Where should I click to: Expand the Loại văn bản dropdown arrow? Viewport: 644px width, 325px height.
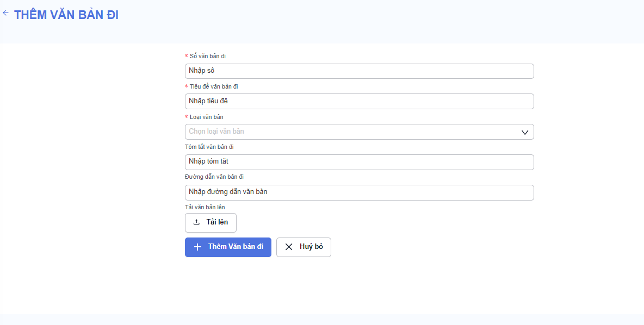[524, 132]
